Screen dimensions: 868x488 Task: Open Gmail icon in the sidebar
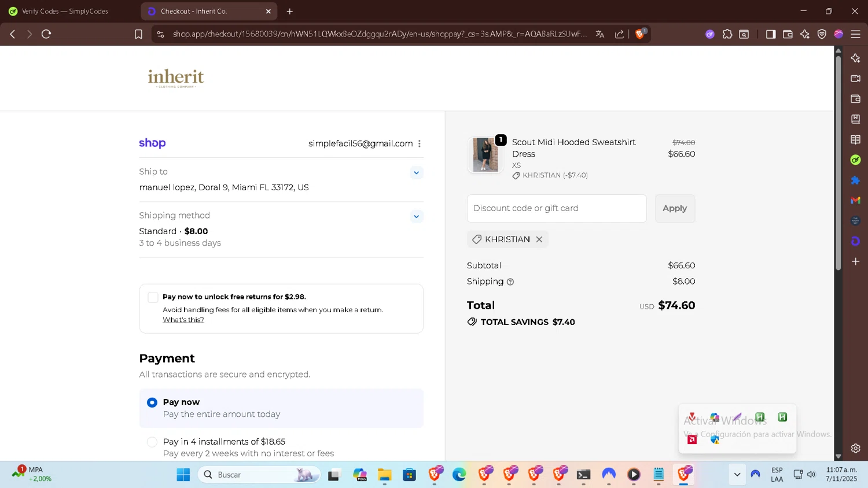pyautogui.click(x=856, y=200)
